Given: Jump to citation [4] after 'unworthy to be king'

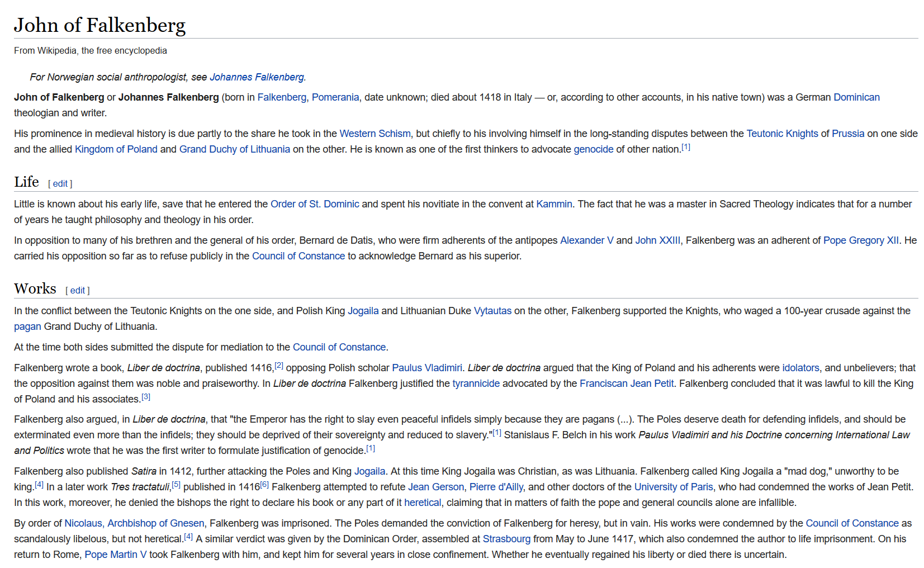Looking at the screenshot, I should point(39,485).
